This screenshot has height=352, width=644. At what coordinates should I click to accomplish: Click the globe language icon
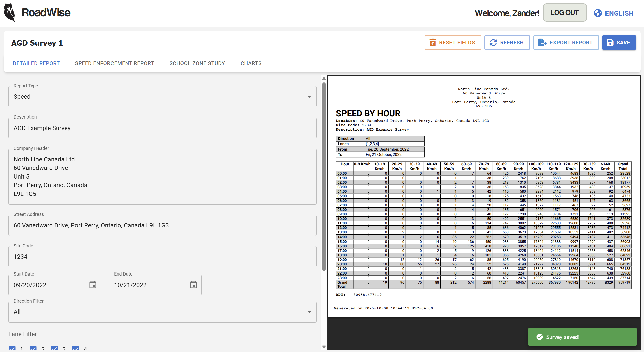(x=598, y=13)
